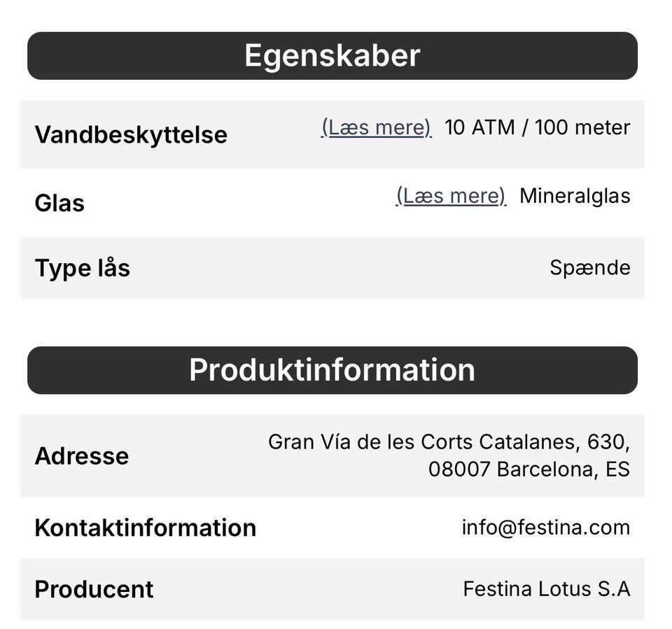This screenshot has height=629, width=672.
Task: Click the Festina Lotus S.A producer name
Action: pyautogui.click(x=547, y=589)
